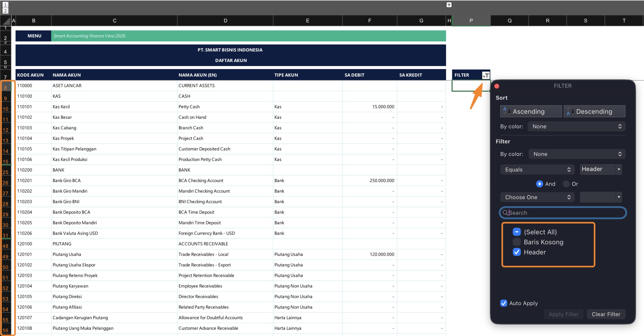Viewport: 644px width, 336px height.
Task: Select the Or radio button
Action: pos(566,184)
